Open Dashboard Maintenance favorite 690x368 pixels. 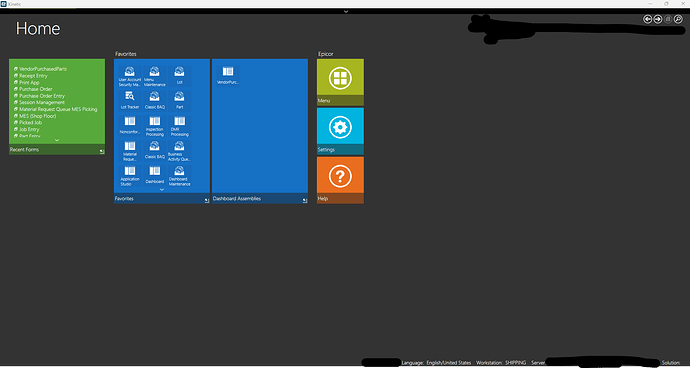click(179, 175)
